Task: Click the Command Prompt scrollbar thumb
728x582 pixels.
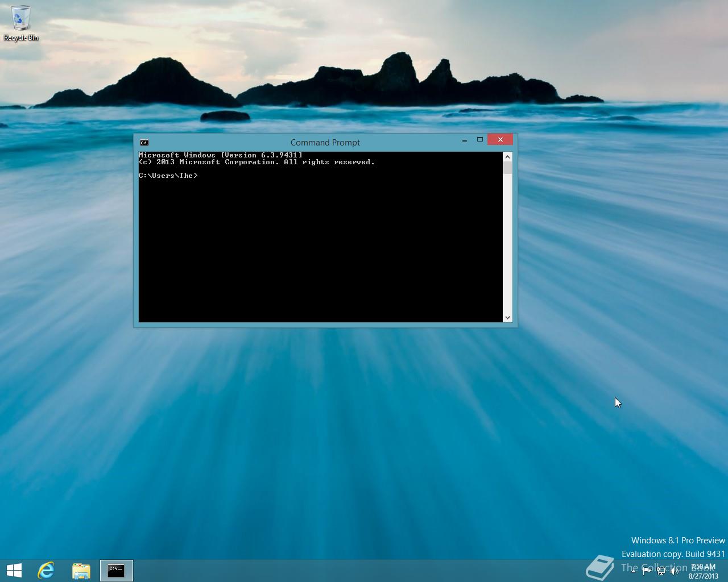Action: [507, 168]
